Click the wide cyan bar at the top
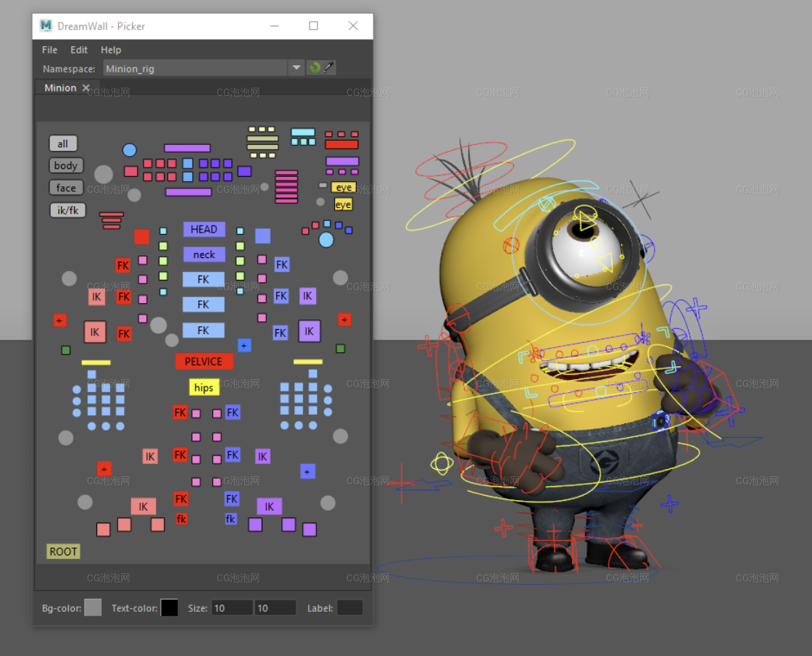Screen dimensions: 812x656 303,132
